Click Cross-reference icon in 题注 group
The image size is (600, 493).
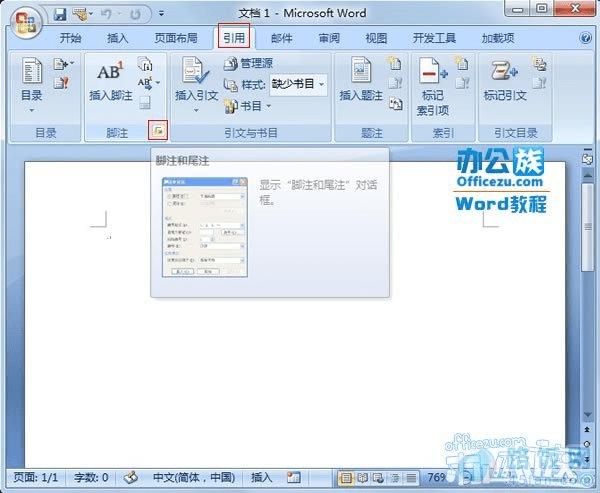[x=396, y=103]
